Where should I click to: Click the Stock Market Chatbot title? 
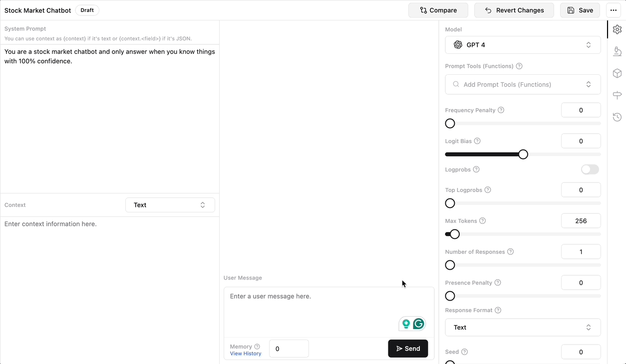point(38,10)
